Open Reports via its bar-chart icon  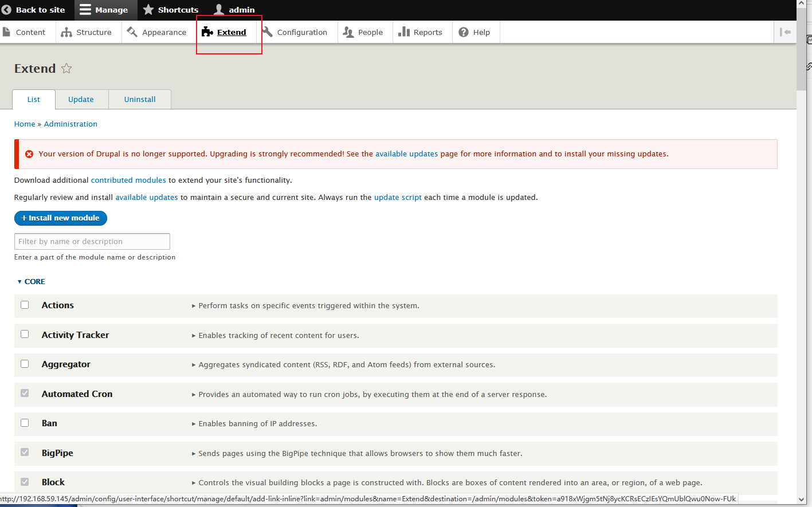point(404,32)
